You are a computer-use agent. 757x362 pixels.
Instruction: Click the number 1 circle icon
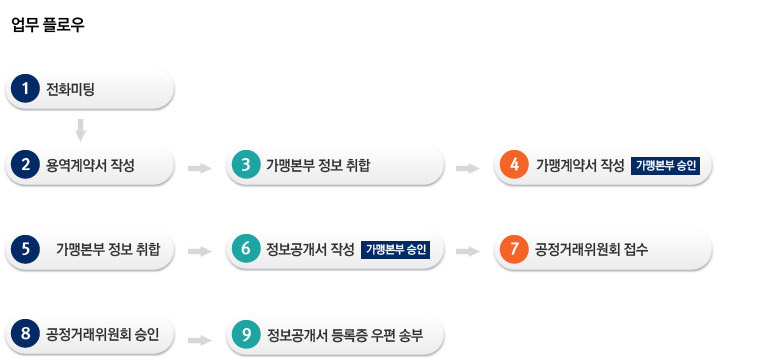[25, 89]
